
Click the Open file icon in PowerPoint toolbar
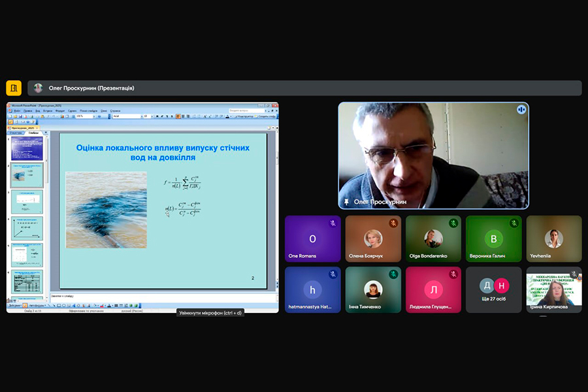[x=16, y=116]
